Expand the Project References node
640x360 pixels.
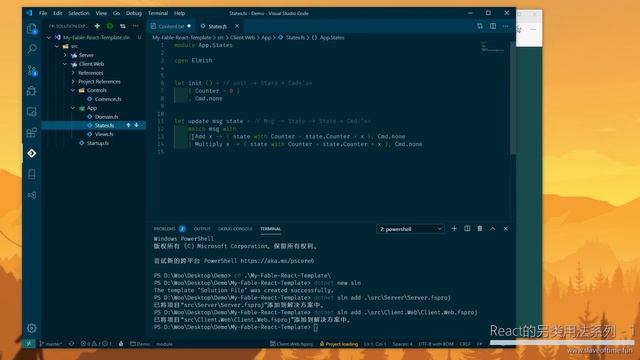tap(73, 81)
